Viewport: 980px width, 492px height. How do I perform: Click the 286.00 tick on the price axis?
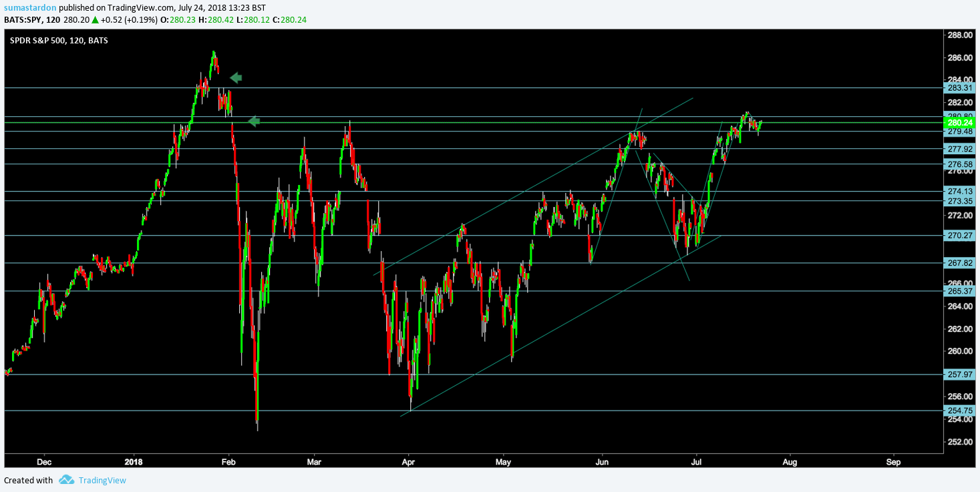click(x=959, y=57)
